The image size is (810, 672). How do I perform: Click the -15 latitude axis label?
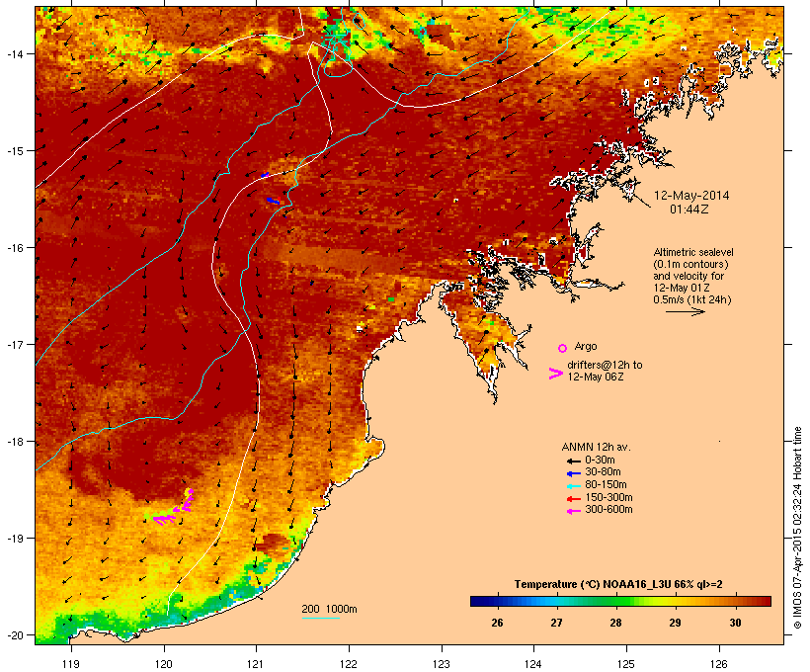(x=14, y=151)
